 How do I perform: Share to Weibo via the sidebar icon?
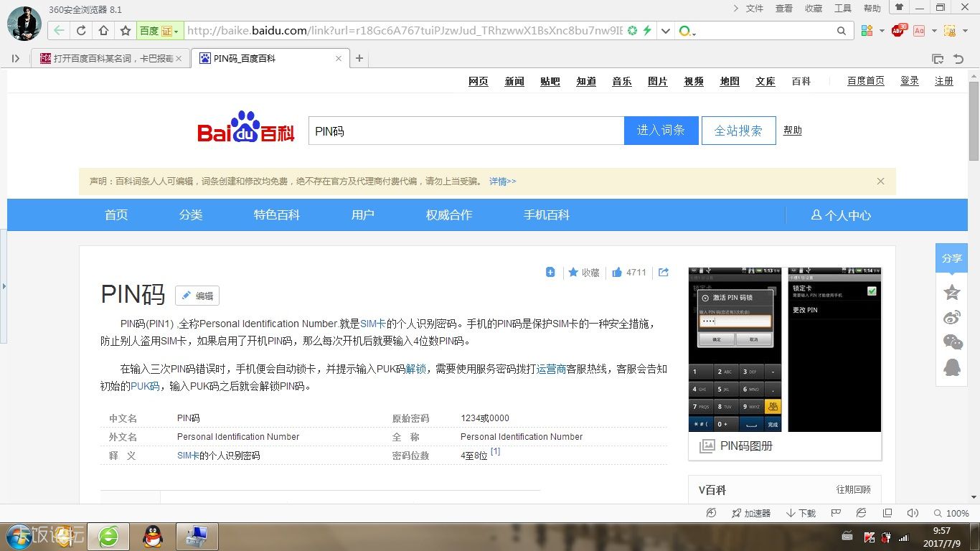coord(952,317)
